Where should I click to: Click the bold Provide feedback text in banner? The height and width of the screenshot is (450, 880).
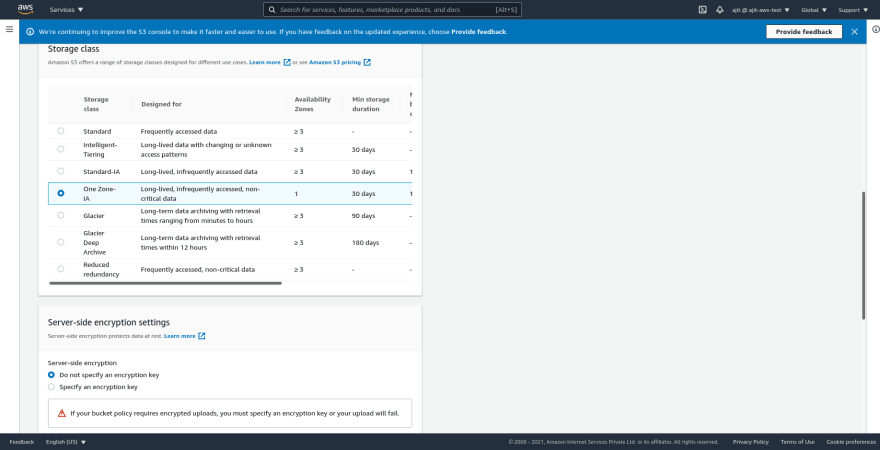479,32
